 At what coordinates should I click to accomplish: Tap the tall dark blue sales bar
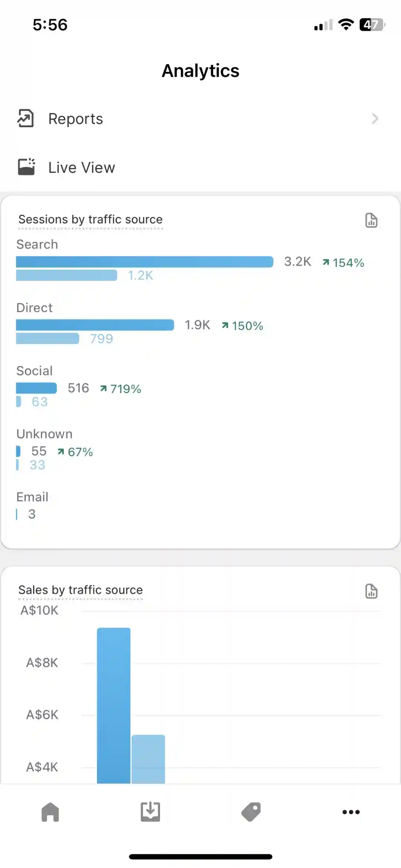[114, 705]
